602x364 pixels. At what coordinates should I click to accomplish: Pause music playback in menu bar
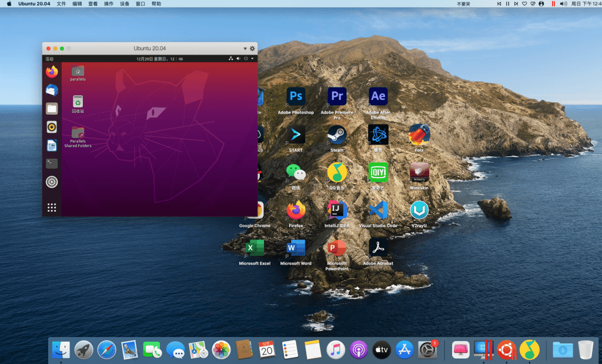tap(507, 4)
